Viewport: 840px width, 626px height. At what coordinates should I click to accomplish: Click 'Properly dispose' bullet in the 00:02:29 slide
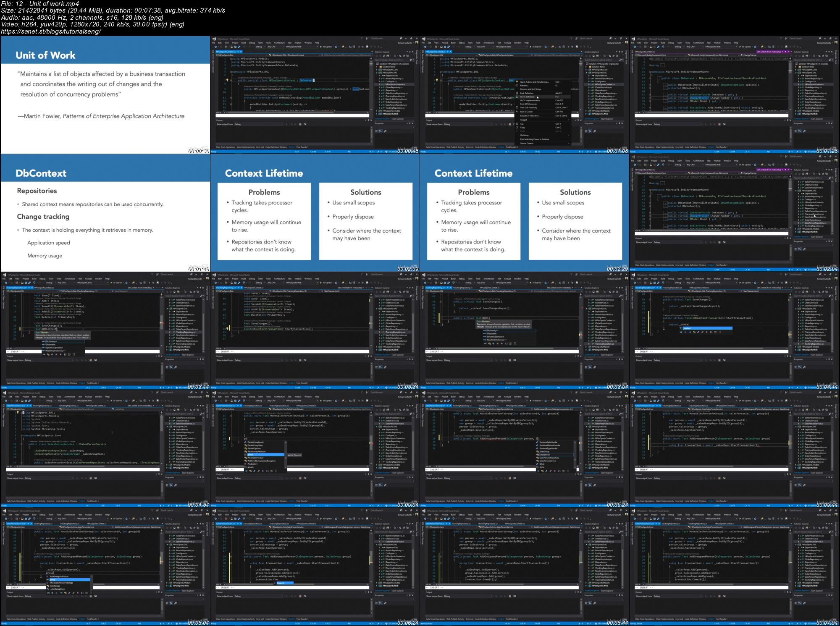(x=562, y=217)
